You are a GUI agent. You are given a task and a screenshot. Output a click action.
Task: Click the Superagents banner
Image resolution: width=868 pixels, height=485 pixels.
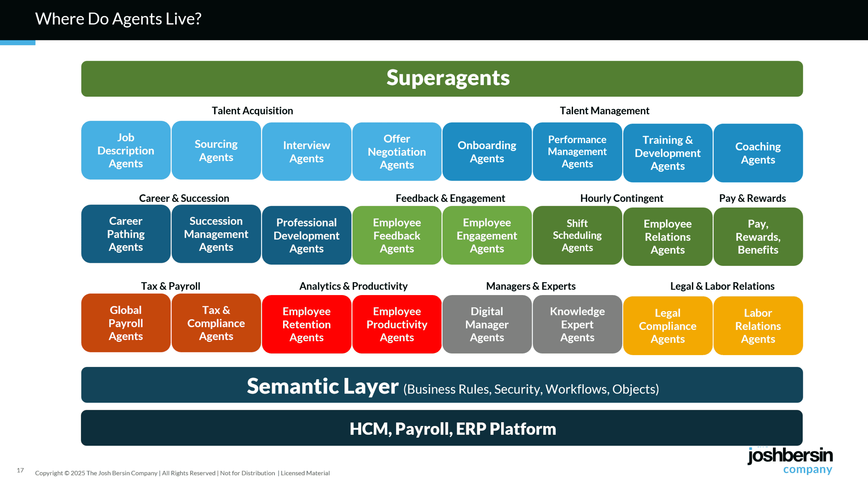point(448,78)
